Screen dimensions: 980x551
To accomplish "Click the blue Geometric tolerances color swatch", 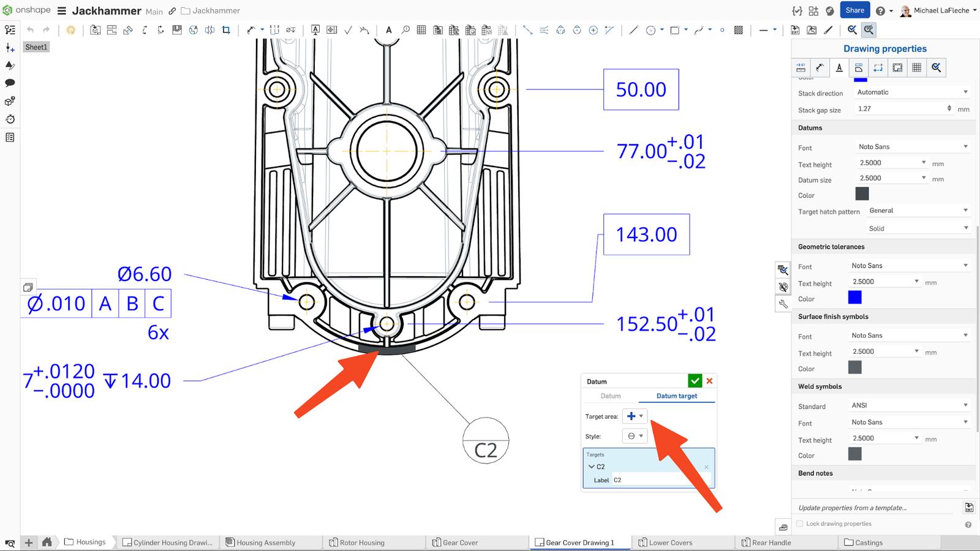I will pyautogui.click(x=854, y=298).
